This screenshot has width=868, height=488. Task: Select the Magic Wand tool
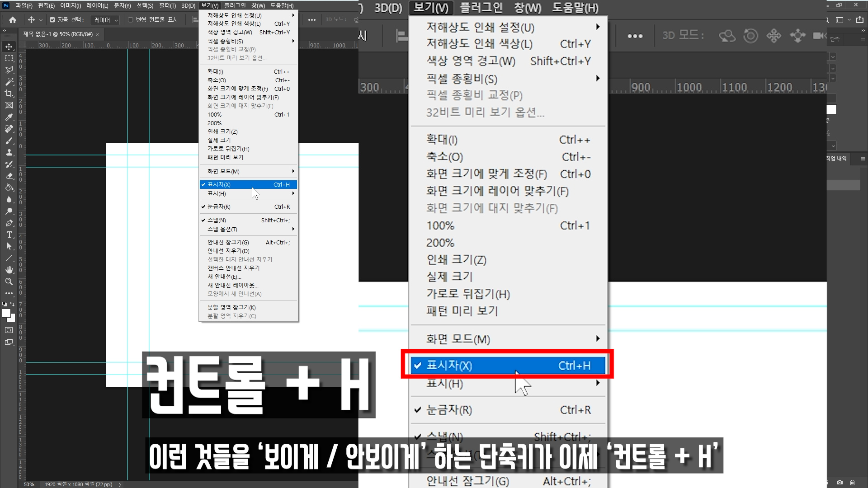[9, 82]
